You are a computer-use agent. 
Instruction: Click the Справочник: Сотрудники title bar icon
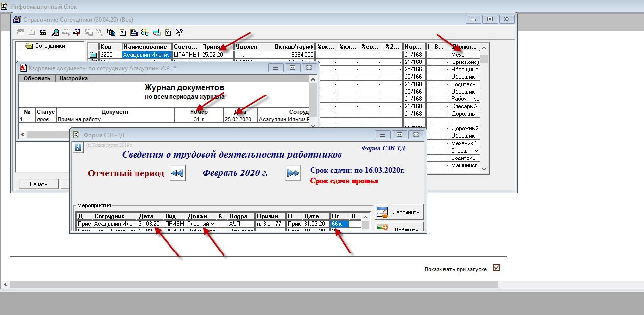18,19
